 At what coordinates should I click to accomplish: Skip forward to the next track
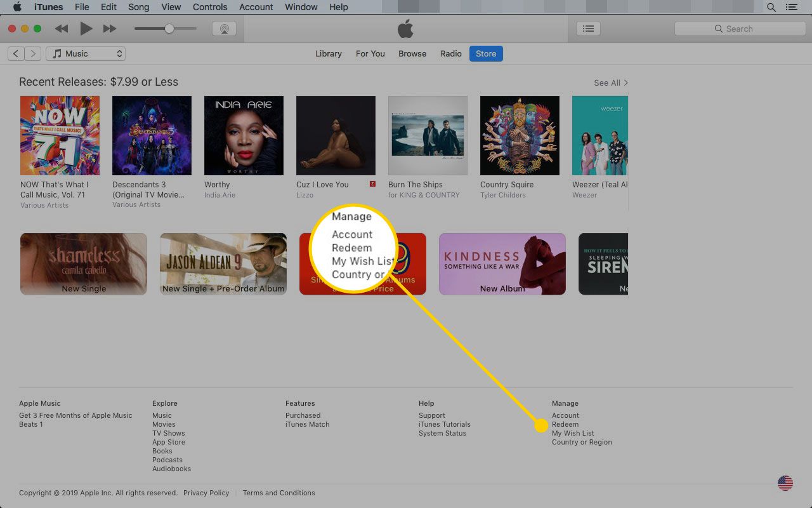(x=110, y=29)
